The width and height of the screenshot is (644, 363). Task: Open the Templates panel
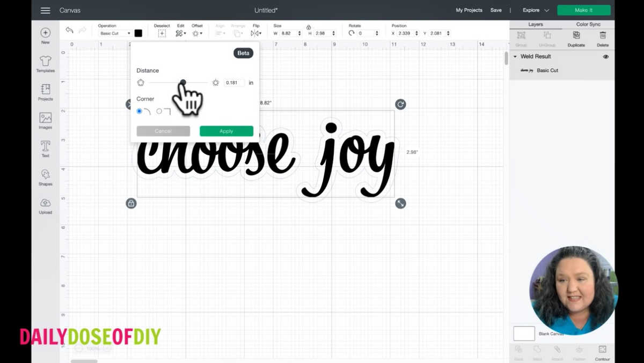coord(46,64)
